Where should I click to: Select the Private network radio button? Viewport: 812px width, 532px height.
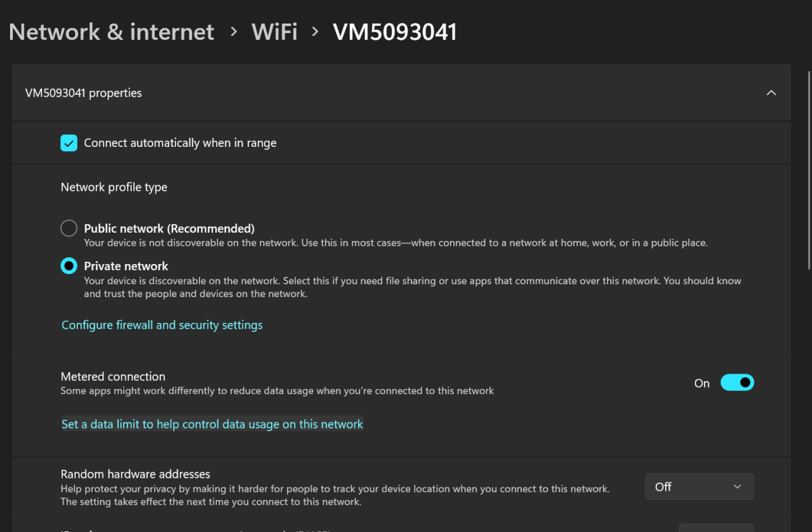pyautogui.click(x=68, y=265)
